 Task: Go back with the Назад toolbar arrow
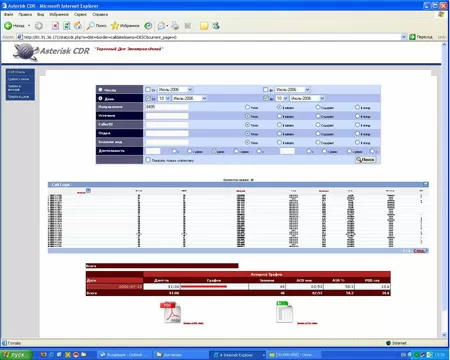click(x=8, y=26)
